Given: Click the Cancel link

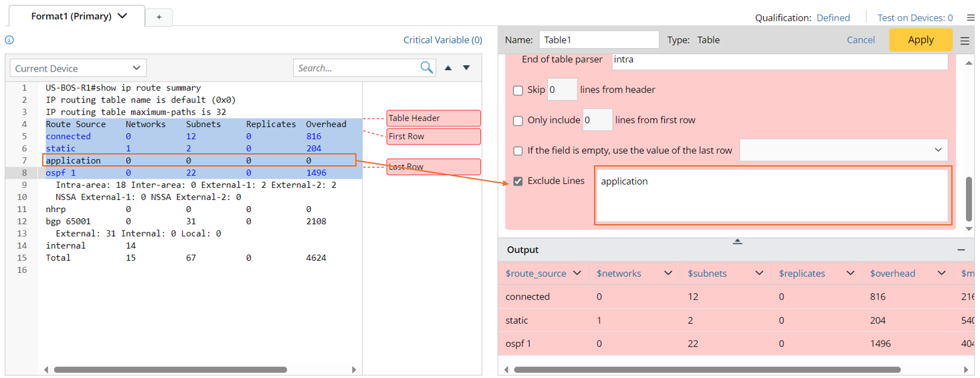Looking at the screenshot, I should [860, 40].
